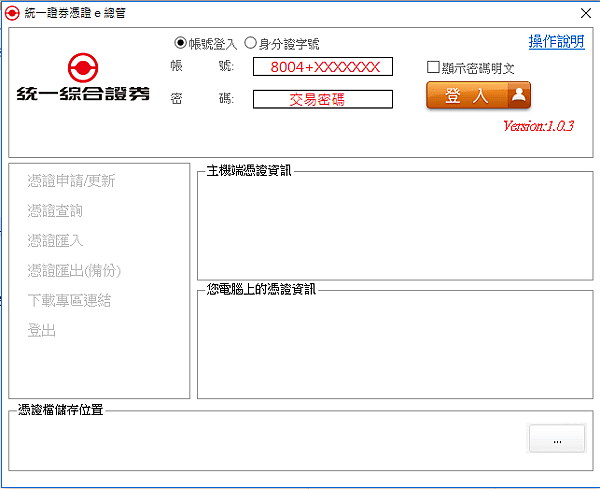Click the 帳號 input field

click(x=323, y=67)
